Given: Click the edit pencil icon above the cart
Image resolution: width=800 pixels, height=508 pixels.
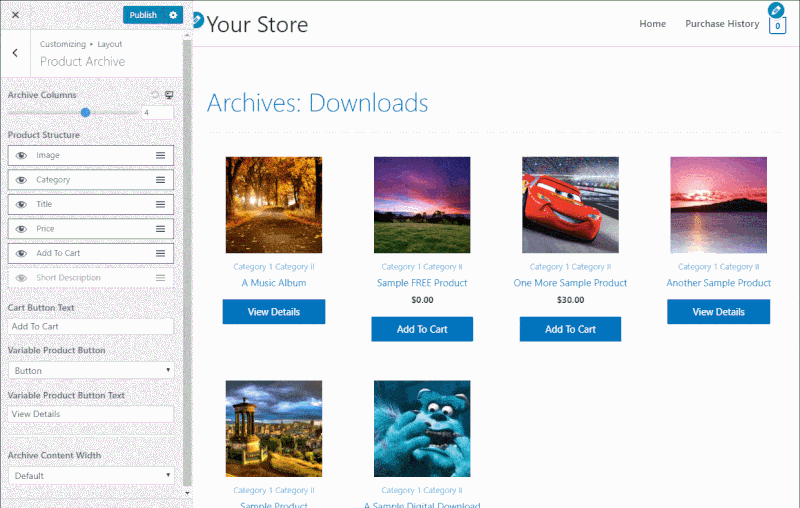Looking at the screenshot, I should click(776, 10).
